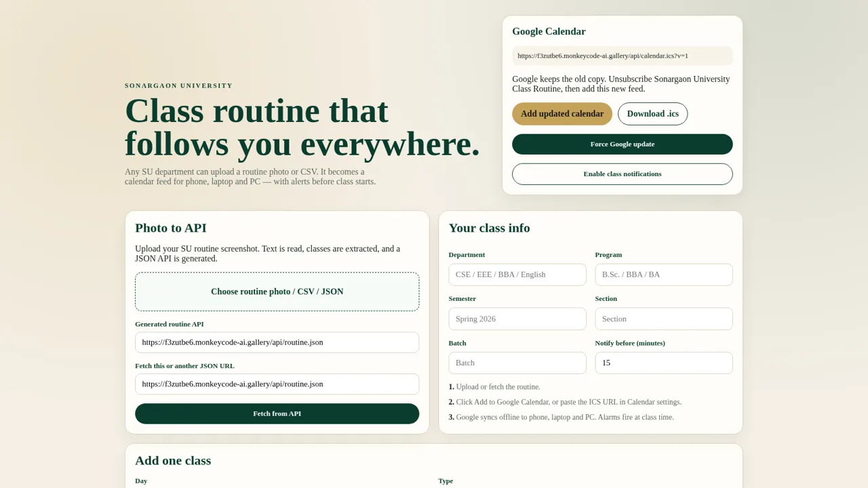Click the "Any SU department can upload" description
This screenshot has height=488, width=868.
pos(250,177)
